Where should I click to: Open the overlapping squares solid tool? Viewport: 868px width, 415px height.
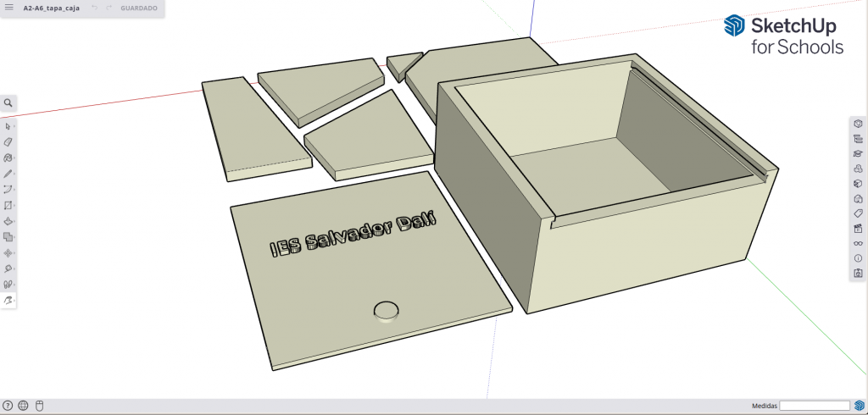tap(8, 237)
